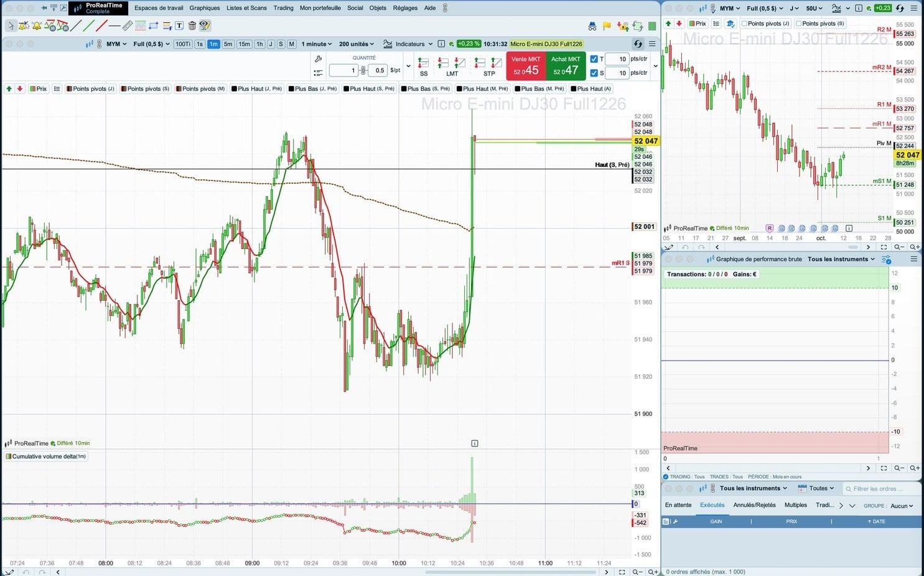This screenshot has width=924, height=576.
Task: Open the Espaces de travail menu
Action: click(x=159, y=8)
